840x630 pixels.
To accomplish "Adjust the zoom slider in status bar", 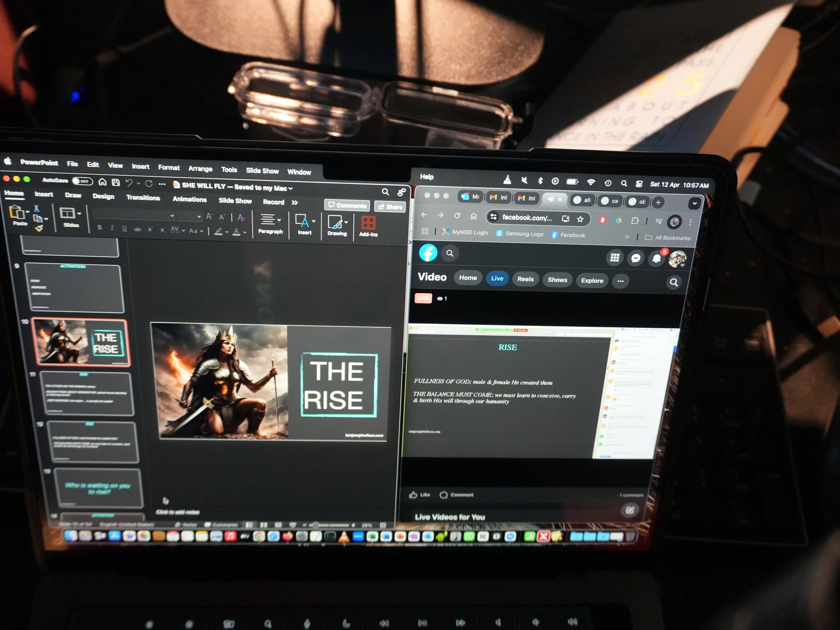I will tap(315, 525).
